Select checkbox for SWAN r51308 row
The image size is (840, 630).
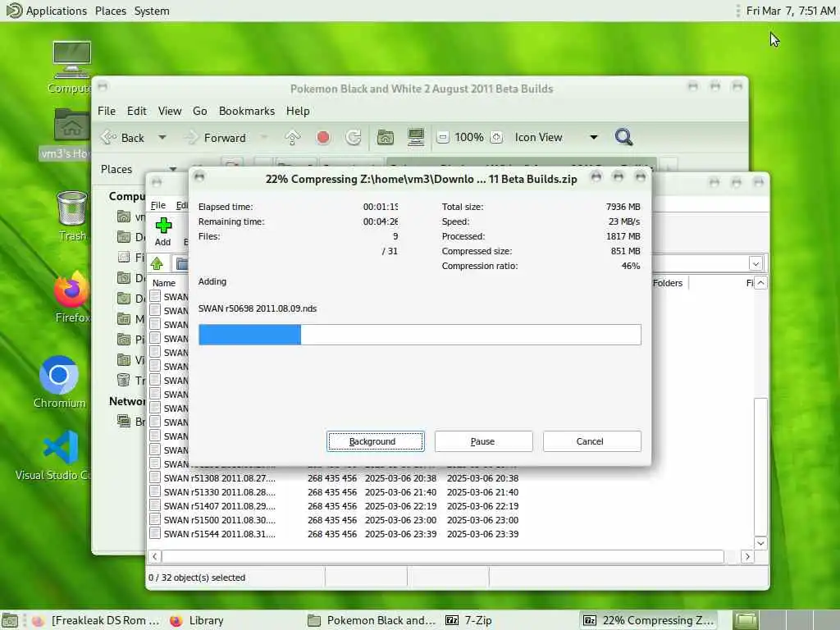point(155,477)
